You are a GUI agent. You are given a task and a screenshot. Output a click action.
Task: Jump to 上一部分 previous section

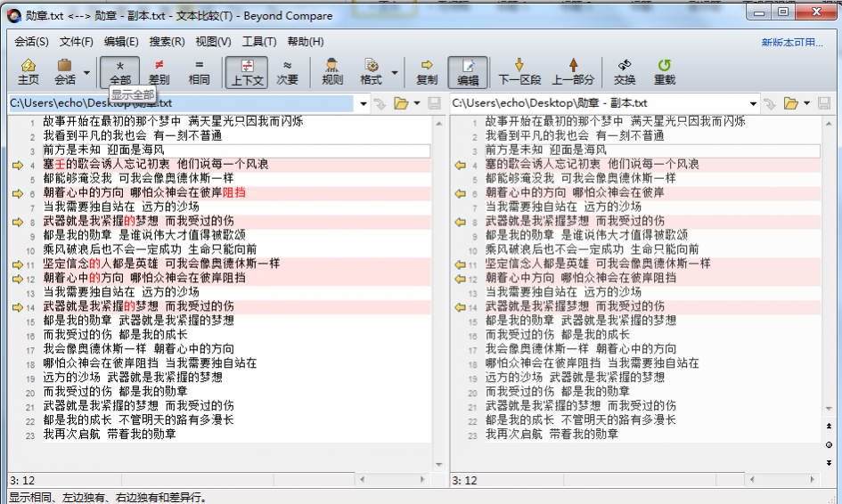point(573,72)
